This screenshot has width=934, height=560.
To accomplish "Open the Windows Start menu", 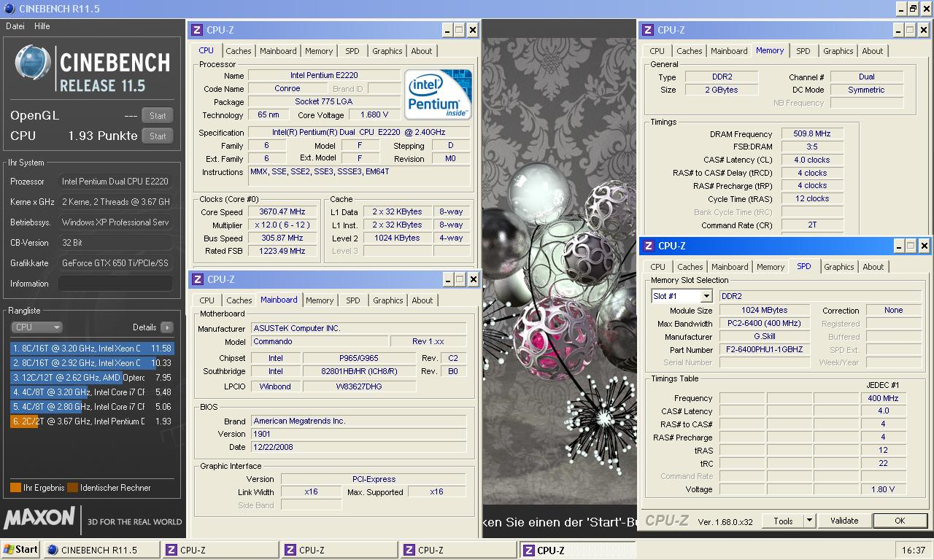I will click(20, 550).
